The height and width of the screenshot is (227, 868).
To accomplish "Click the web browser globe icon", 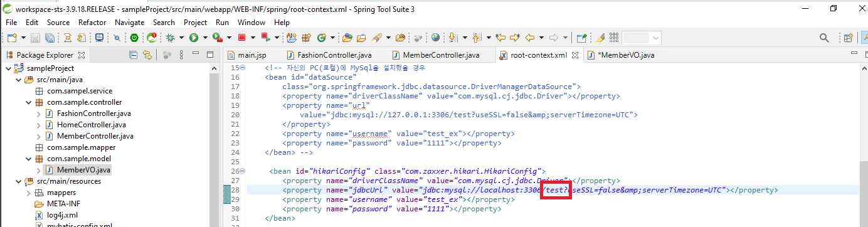I will (436, 38).
